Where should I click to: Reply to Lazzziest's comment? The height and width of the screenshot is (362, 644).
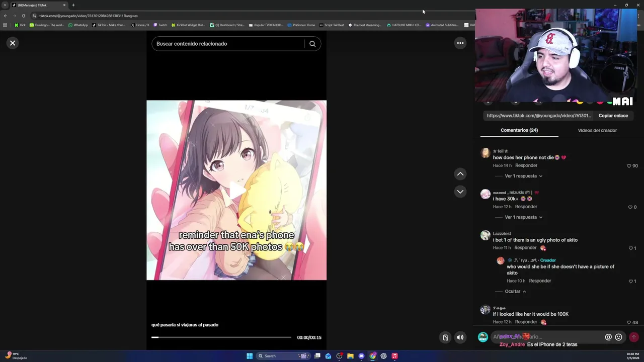(x=526, y=248)
